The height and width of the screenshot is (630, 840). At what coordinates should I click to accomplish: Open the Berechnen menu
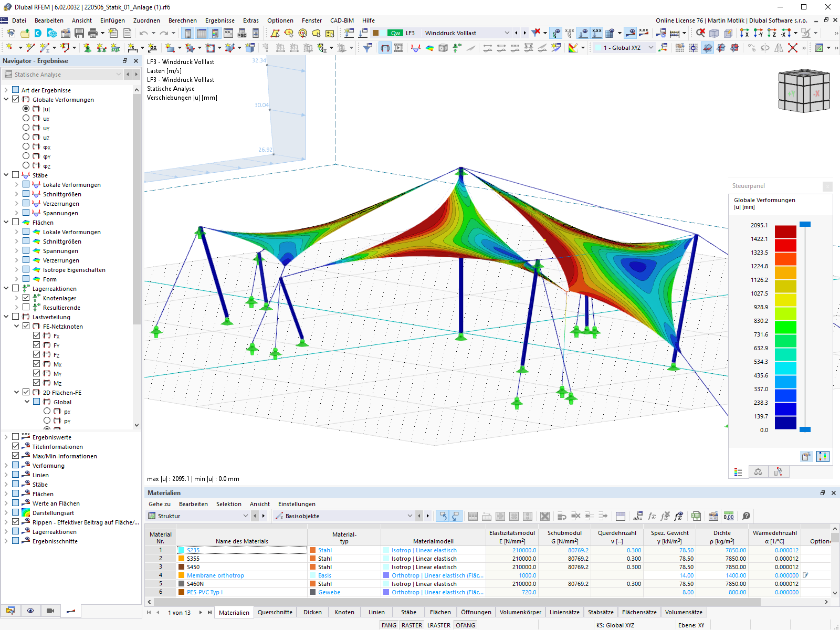pos(182,20)
